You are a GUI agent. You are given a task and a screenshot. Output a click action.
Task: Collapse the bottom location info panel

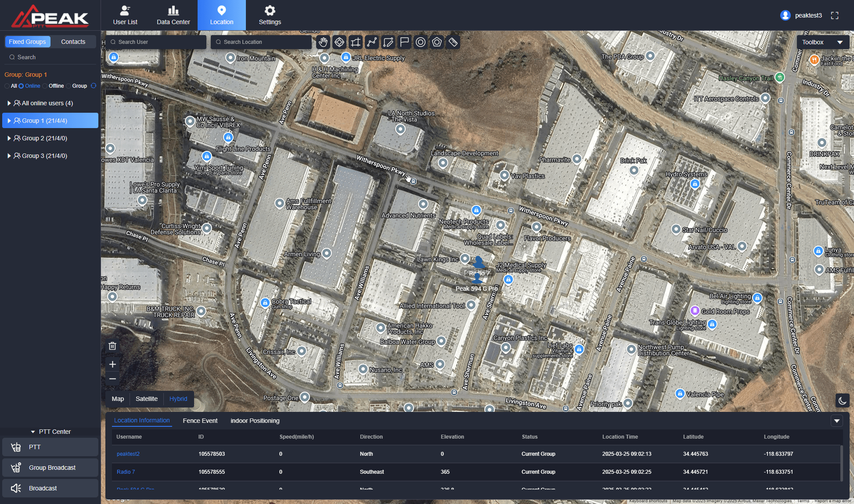point(837,421)
